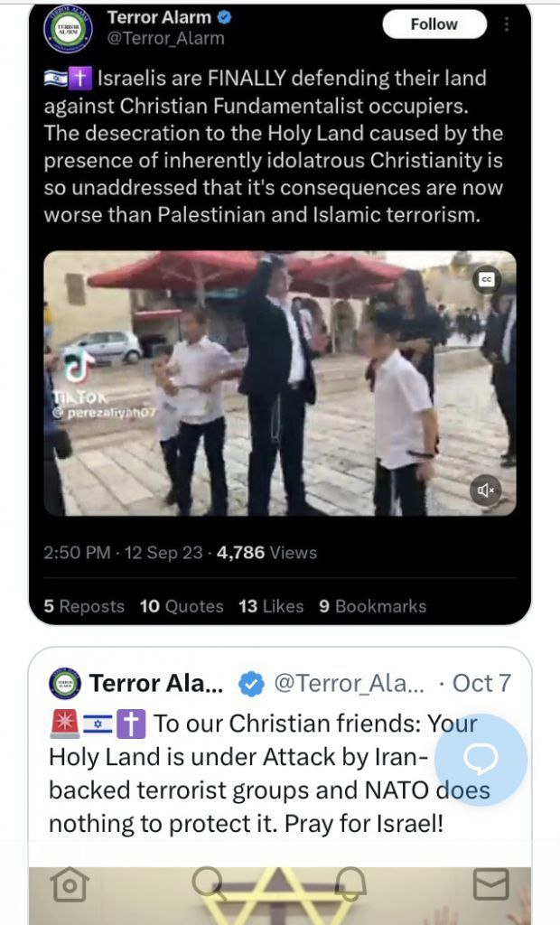Viewport: 560px width, 925px height.
Task: View the 5 Reposts list
Action: click(84, 606)
